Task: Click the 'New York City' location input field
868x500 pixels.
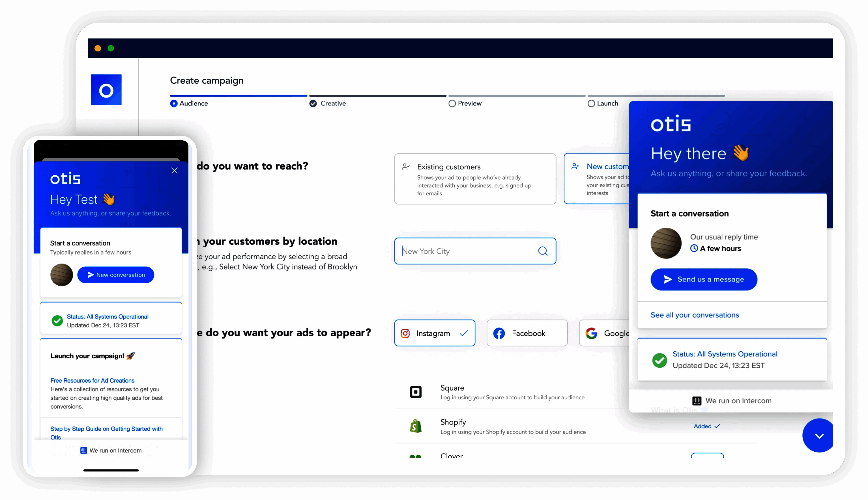Action: pyautogui.click(x=464, y=251)
